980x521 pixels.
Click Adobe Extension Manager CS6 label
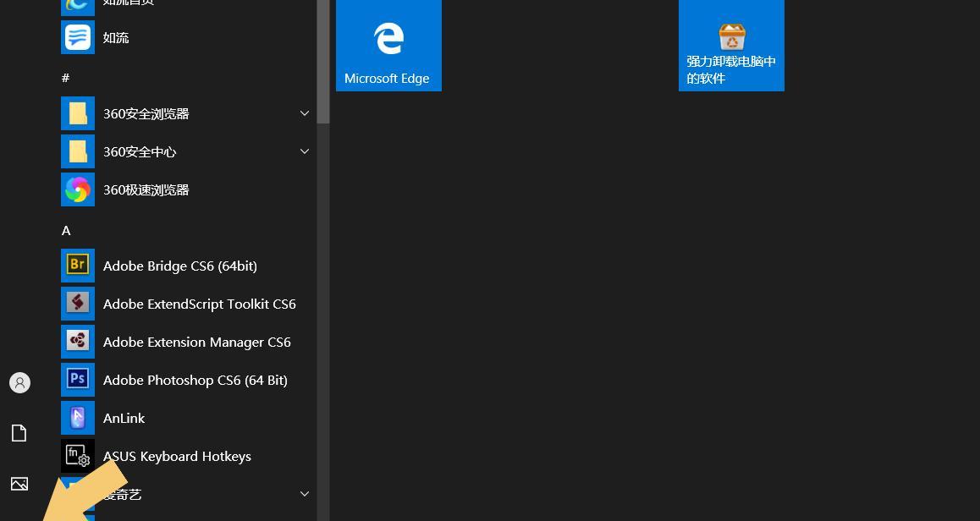[x=197, y=343]
